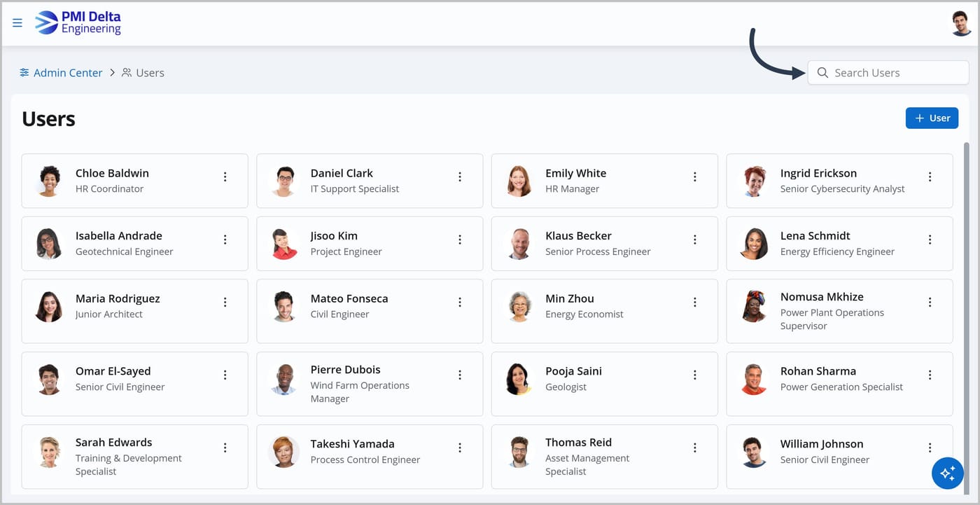
Task: Open options menu for Nomusa Mkhize
Action: pyautogui.click(x=930, y=303)
